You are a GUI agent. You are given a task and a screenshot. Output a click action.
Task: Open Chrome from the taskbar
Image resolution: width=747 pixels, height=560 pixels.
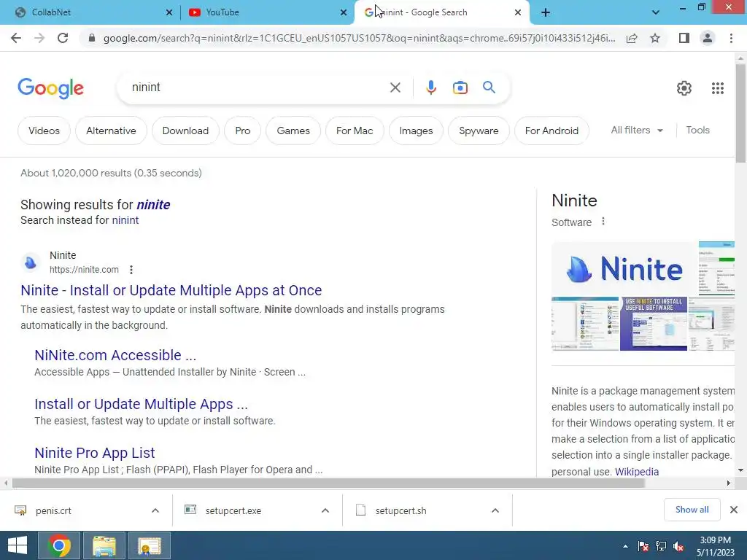tap(59, 545)
